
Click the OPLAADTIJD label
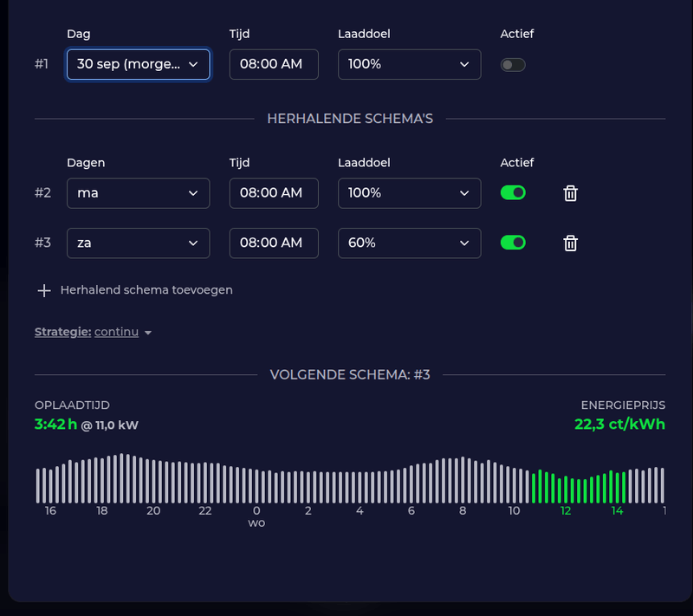[x=72, y=405]
